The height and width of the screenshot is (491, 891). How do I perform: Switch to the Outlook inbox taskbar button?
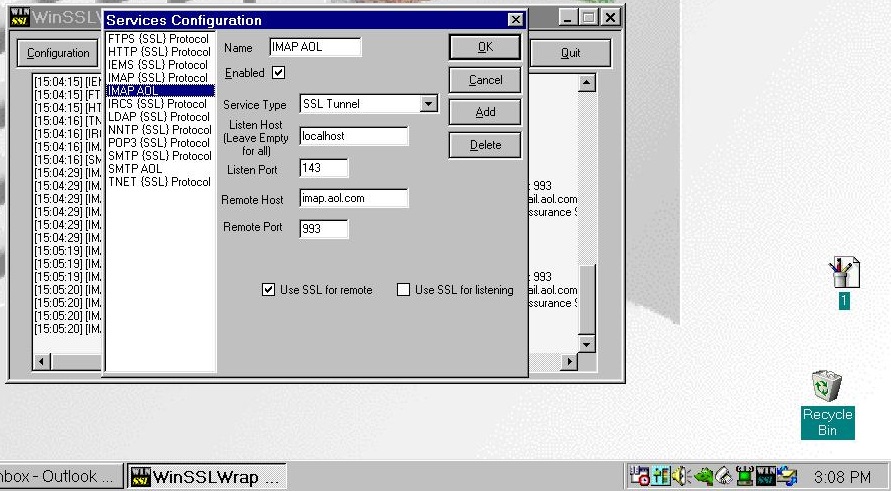tap(60, 476)
